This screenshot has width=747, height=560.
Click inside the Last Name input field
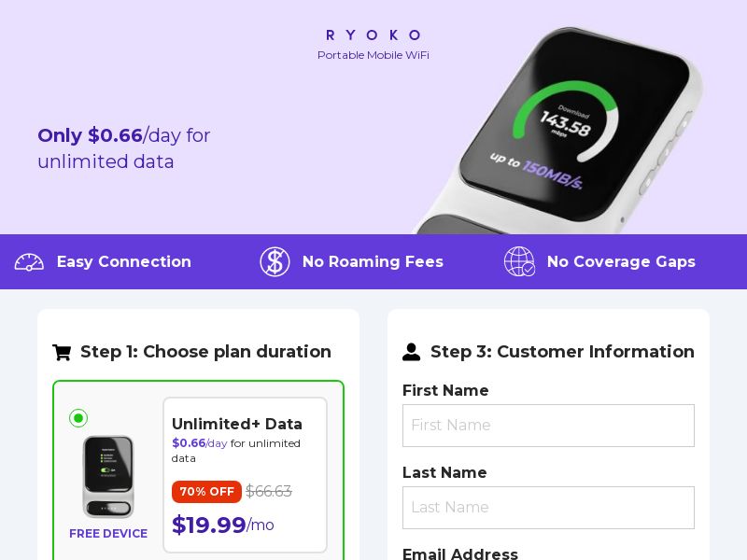click(x=548, y=508)
